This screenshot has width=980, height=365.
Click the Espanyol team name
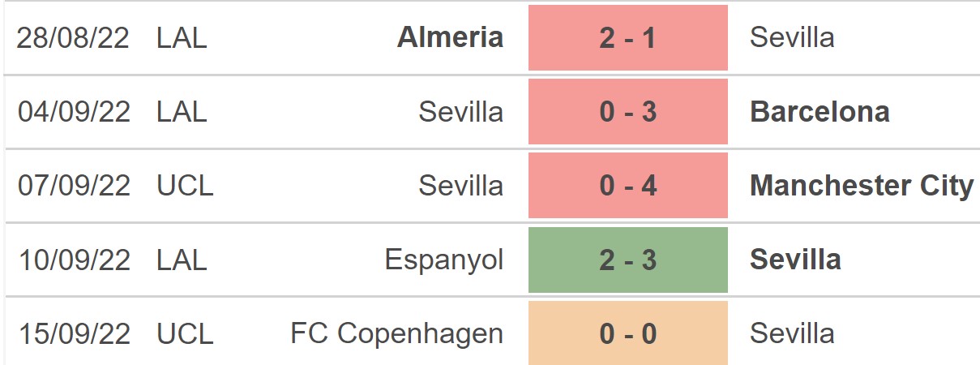coord(443,260)
